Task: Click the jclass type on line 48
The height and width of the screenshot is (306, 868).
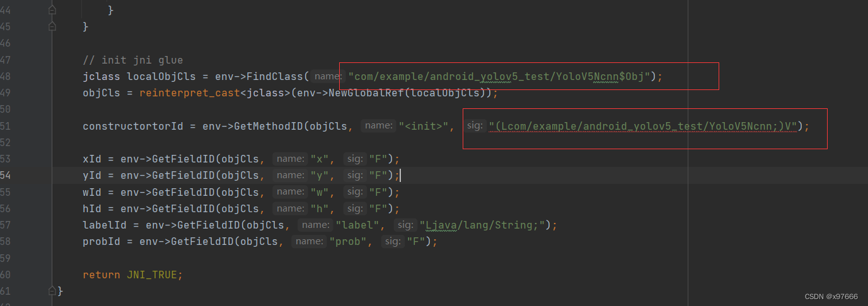Action: 101,76
